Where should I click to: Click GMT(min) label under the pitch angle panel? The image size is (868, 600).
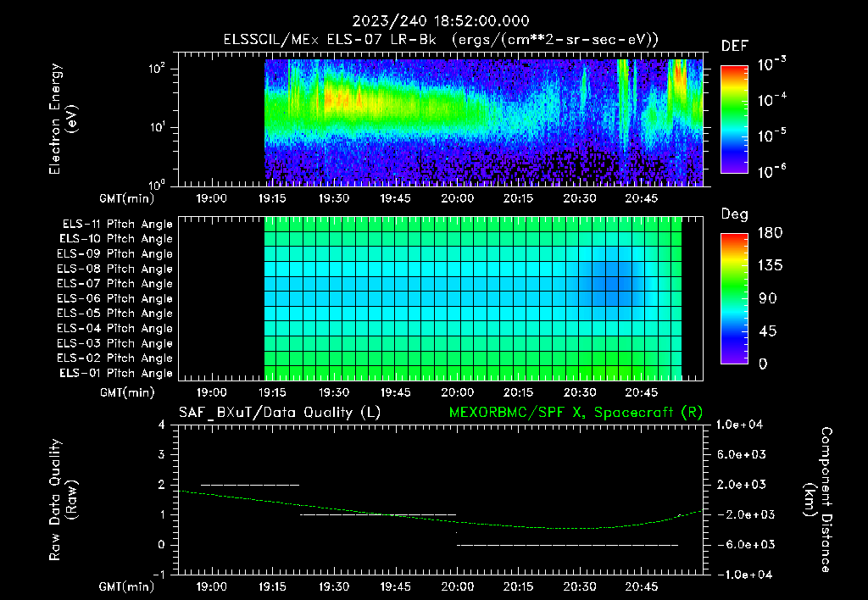(127, 392)
